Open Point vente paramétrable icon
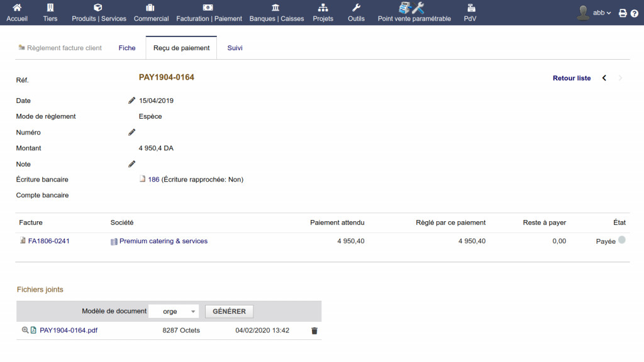The width and height of the screenshot is (644, 362). pyautogui.click(x=411, y=8)
